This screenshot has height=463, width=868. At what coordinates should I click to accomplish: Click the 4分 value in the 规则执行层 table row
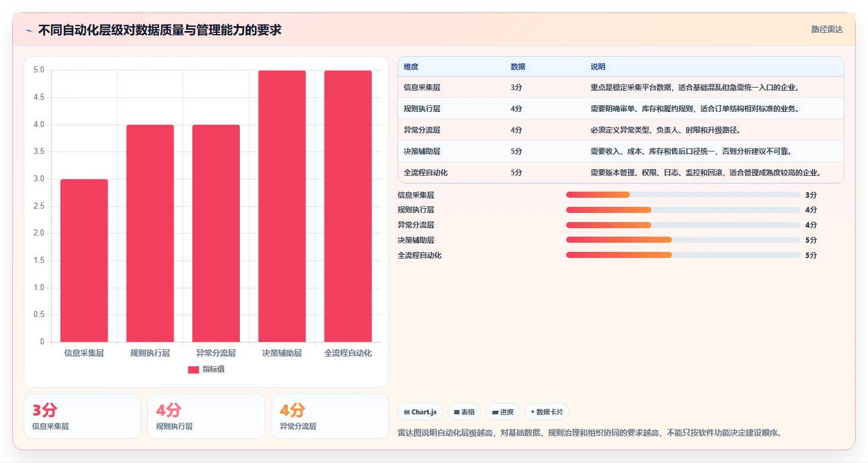click(516, 109)
